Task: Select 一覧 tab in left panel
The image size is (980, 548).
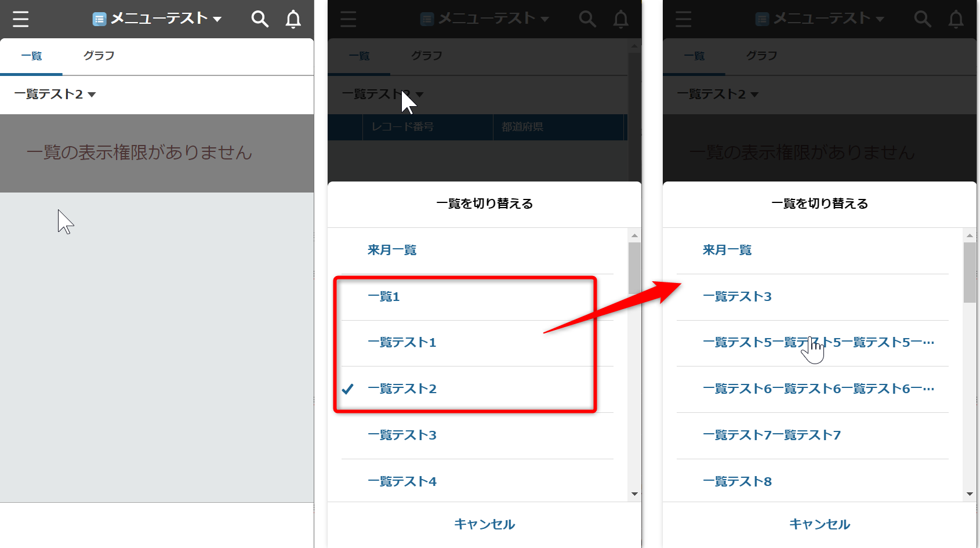Action: point(31,56)
